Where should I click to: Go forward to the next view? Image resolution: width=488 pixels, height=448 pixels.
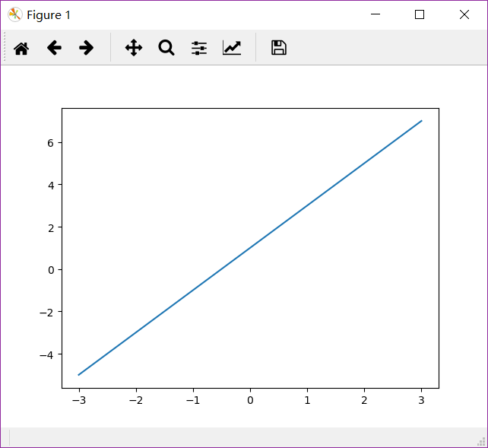[x=86, y=48]
